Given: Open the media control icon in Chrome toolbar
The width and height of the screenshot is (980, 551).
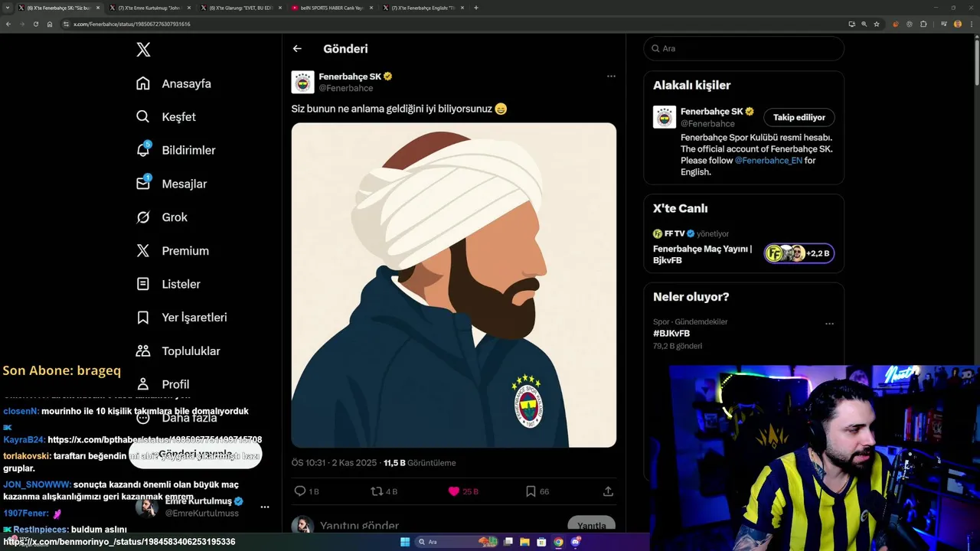Looking at the screenshot, I should 944,24.
